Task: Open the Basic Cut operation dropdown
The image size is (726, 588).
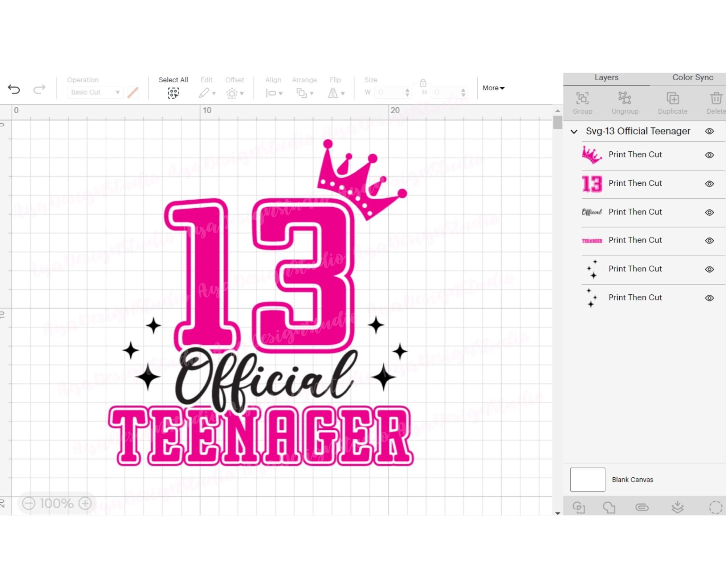Action: (95, 92)
